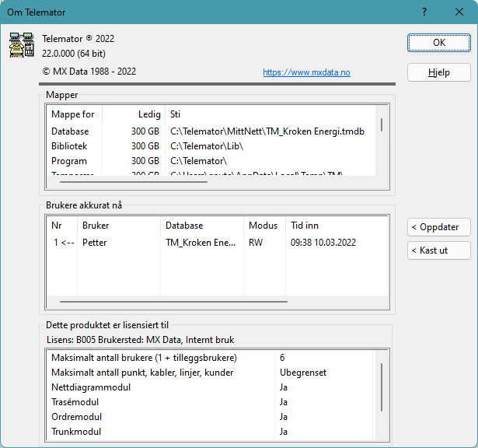Image resolution: width=478 pixels, height=448 pixels.
Task: Select the Ordremodul row
Action: pyautogui.click(x=211, y=417)
